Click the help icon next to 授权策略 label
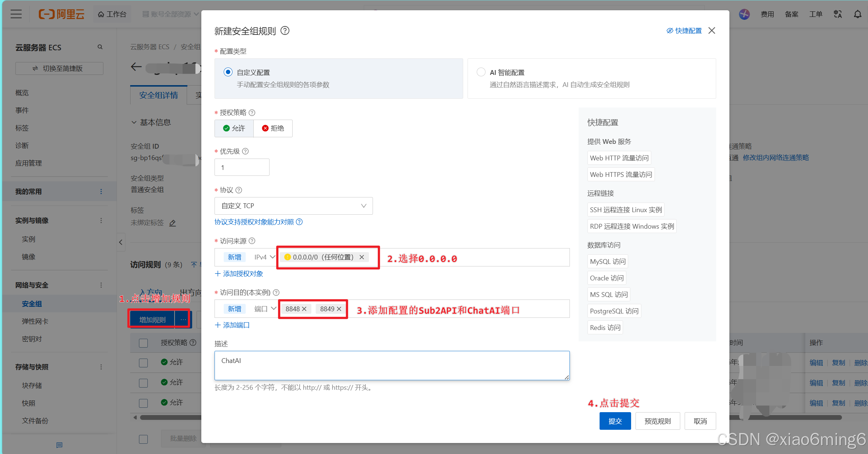Viewport: 868px width, 454px height. coord(252,113)
